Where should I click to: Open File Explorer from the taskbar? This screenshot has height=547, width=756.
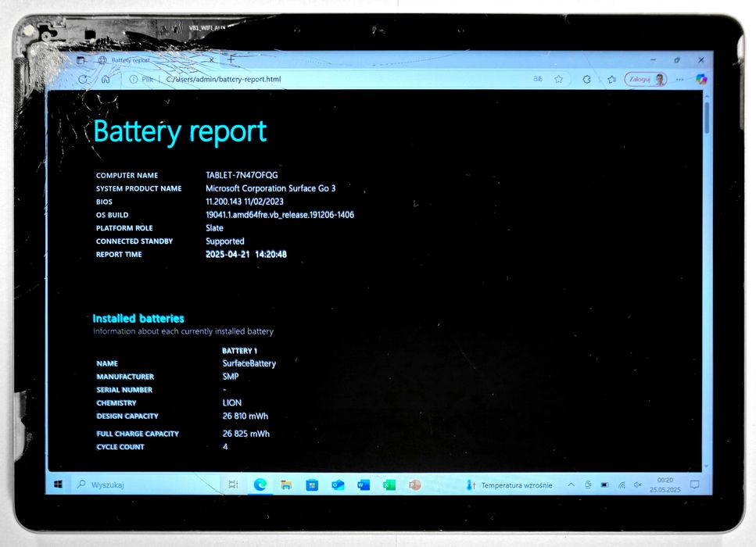click(x=286, y=484)
